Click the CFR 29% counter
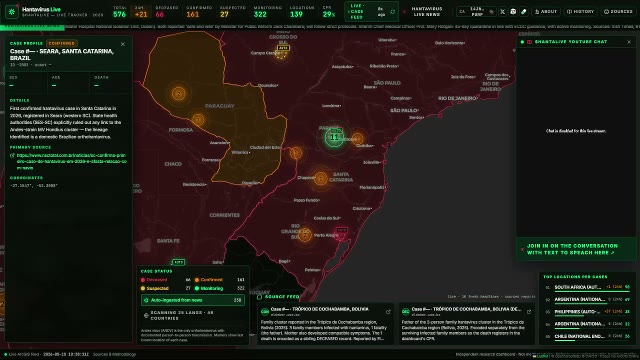Viewport: 640px width, 360px height. tap(329, 12)
